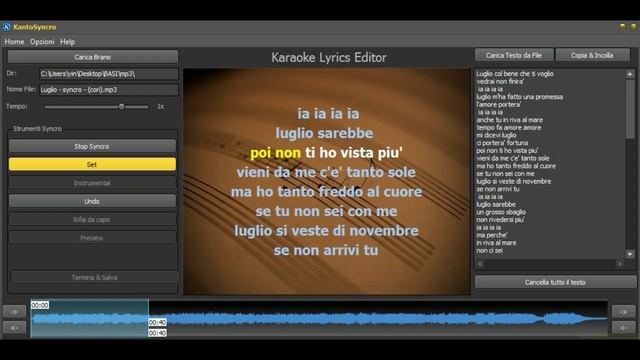This screenshot has height=360, width=640.
Task: Click the Preview button
Action: [x=92, y=238]
